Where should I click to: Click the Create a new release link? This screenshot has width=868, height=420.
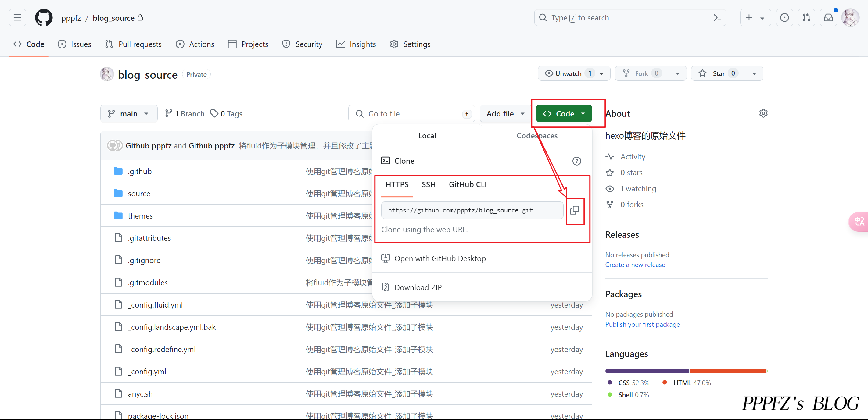coord(635,265)
